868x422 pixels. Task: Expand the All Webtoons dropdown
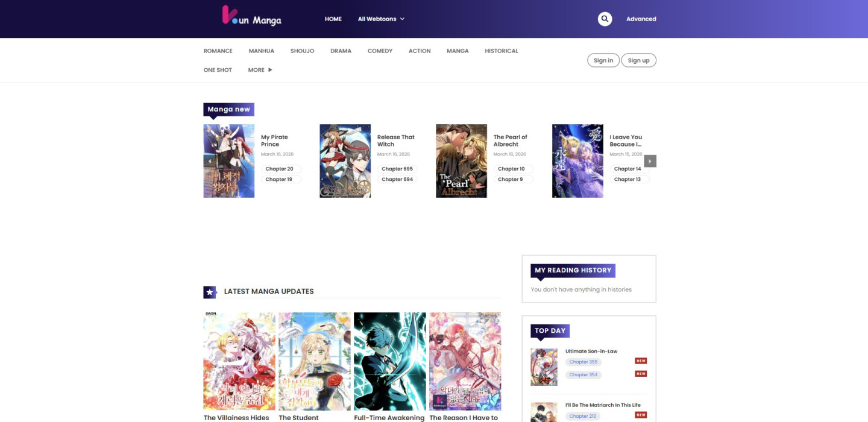[381, 19]
